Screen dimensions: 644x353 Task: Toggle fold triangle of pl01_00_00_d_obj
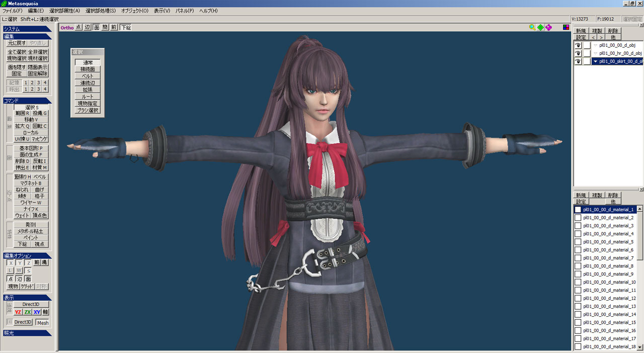[x=595, y=45]
